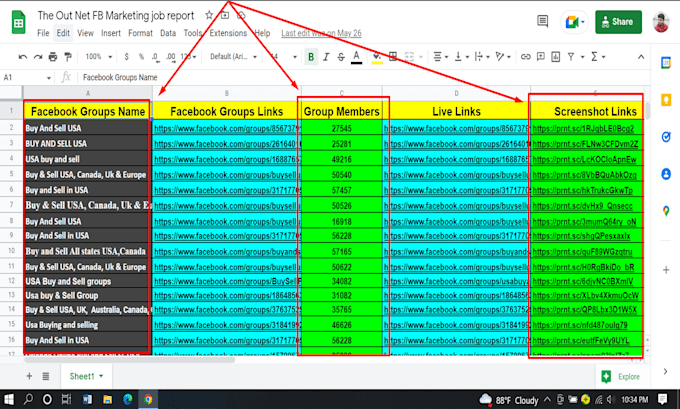680x409 pixels.
Task: Open the zoom 100% dropdown
Action: [99, 57]
